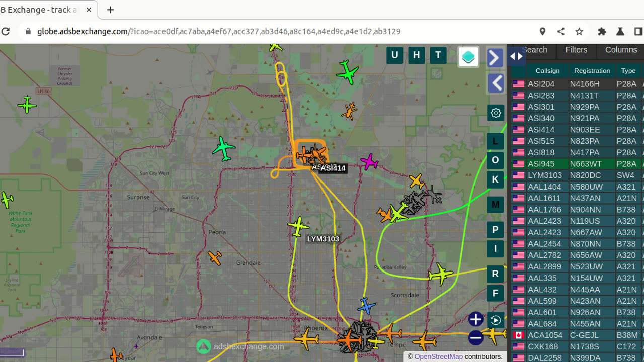Select aircraft row LYM3103
644x362 pixels.
[x=578, y=175]
